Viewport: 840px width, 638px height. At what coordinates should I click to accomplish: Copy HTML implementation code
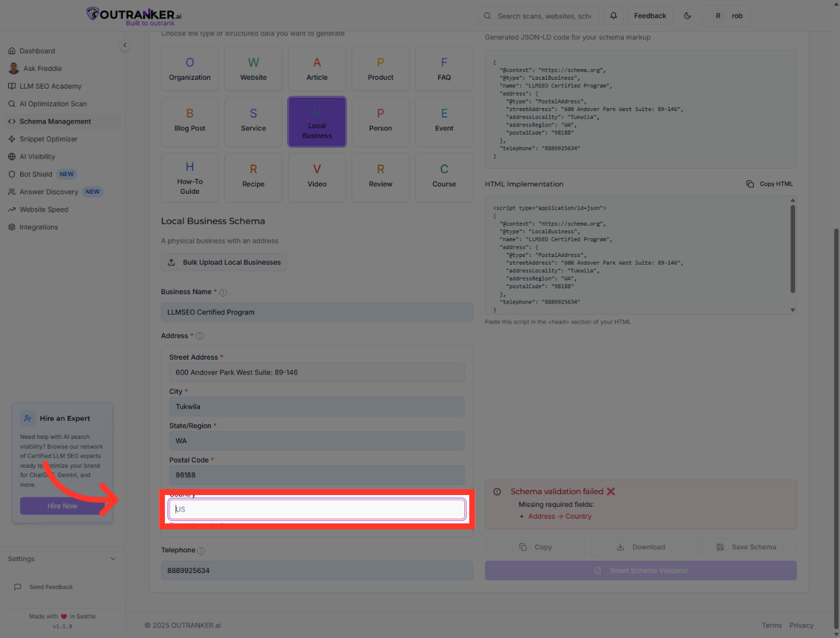770,184
